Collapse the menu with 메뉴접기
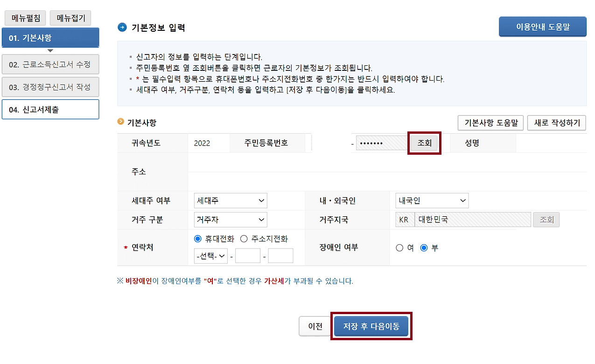Screen dimensions: 595x364 tap(70, 18)
